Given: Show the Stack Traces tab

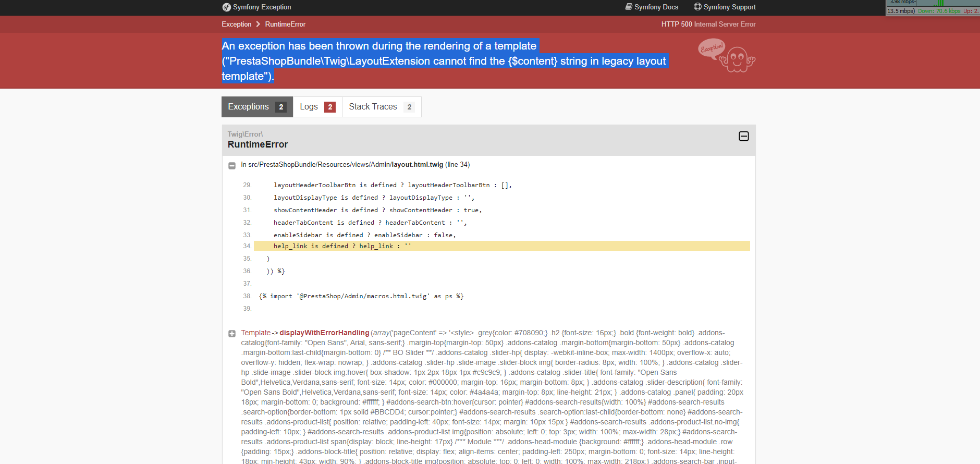Looking at the screenshot, I should pos(382,107).
